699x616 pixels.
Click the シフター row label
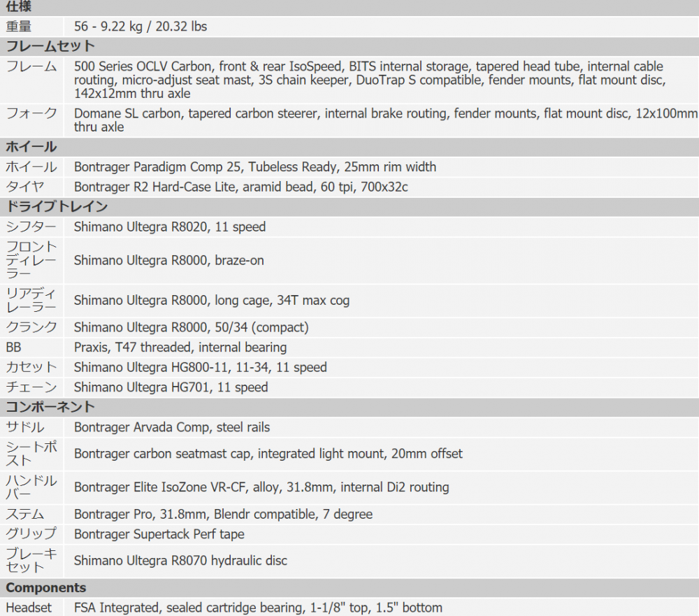point(31,227)
